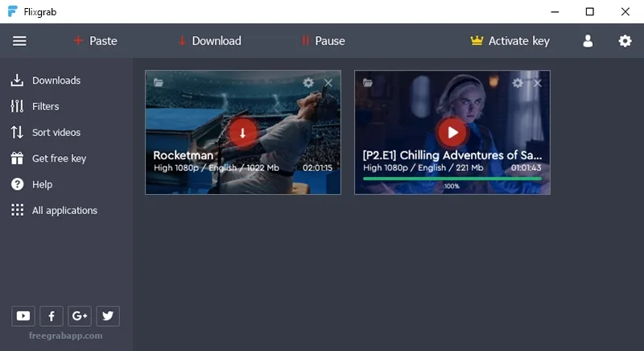Select the Chilling Adventures of Sa... title
This screenshot has height=351, width=644.
pos(452,155)
